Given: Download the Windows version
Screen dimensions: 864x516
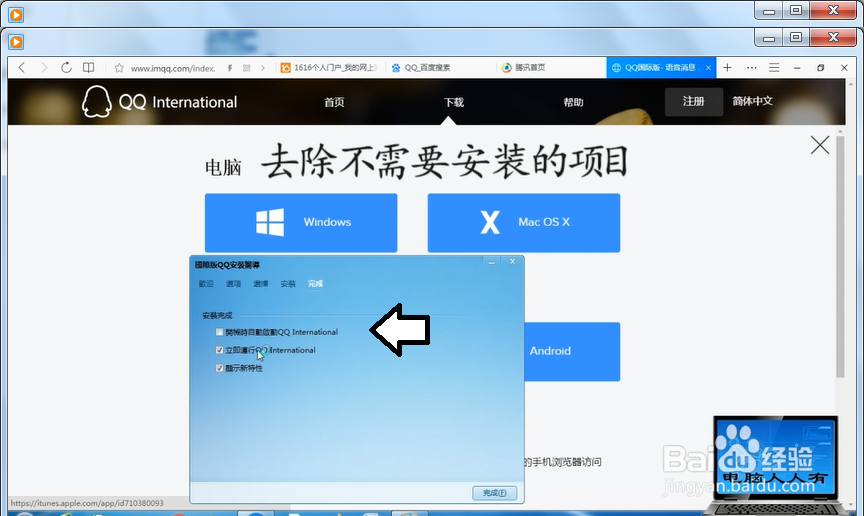Looking at the screenshot, I should coord(301,223).
